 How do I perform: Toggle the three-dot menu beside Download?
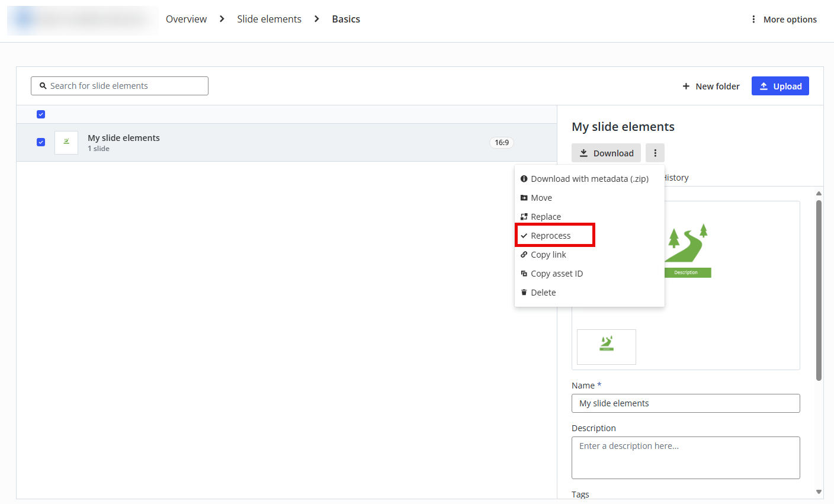pyautogui.click(x=655, y=153)
